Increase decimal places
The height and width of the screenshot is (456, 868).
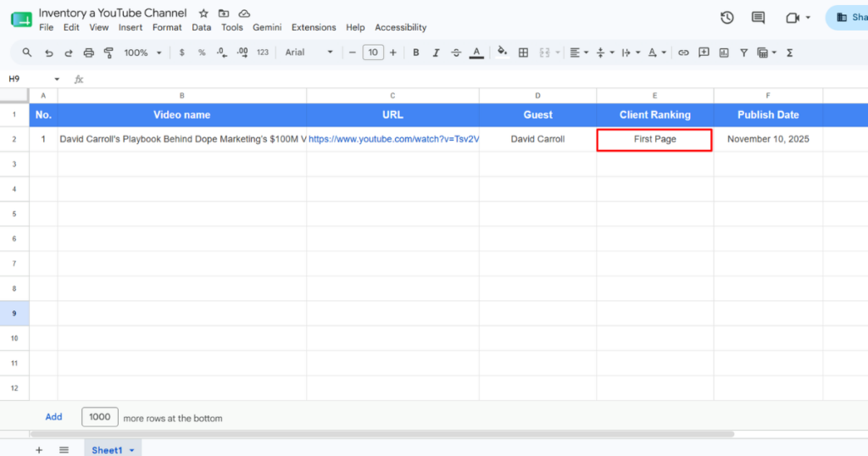242,53
